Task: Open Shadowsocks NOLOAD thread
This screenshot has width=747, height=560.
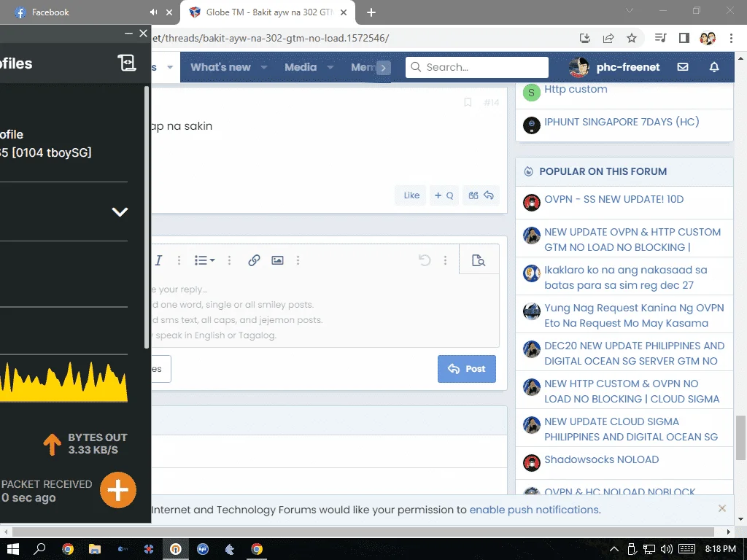Action: [x=602, y=459]
